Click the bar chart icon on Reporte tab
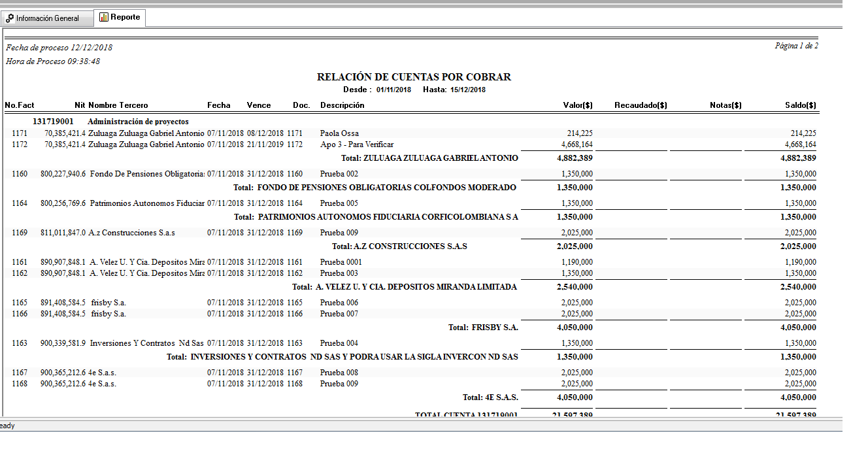 click(x=104, y=17)
